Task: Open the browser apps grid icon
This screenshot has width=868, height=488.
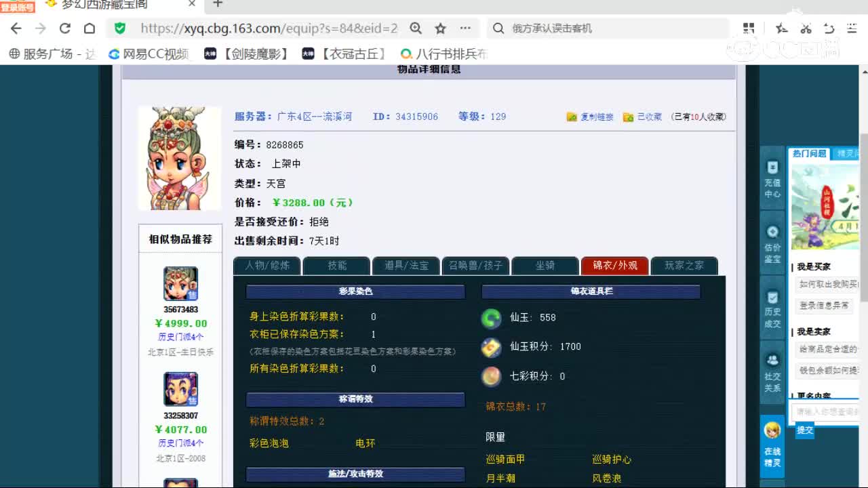Action: click(x=749, y=28)
